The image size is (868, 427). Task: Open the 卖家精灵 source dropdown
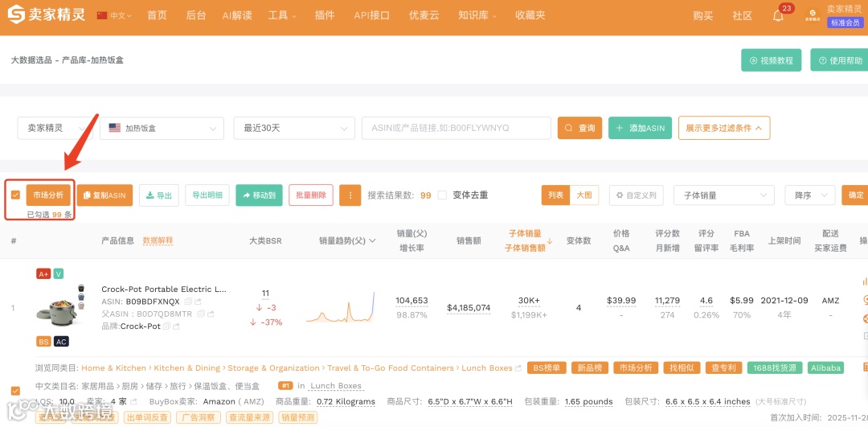click(55, 128)
